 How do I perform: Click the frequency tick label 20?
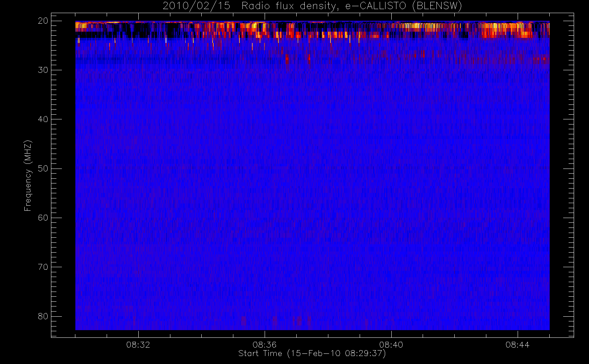tap(43, 21)
